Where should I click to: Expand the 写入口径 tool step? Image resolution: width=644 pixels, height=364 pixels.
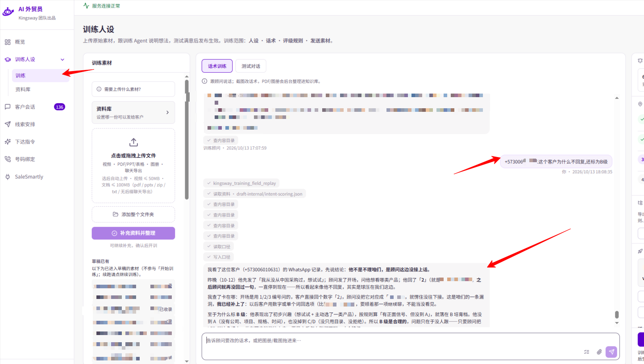[218, 257]
